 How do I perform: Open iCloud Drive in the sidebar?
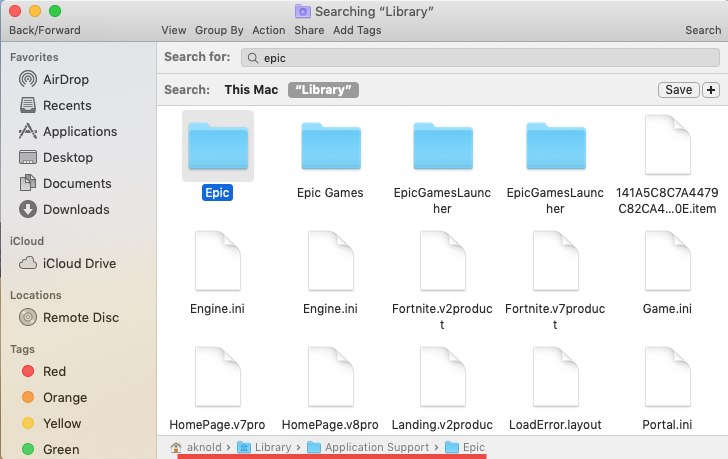point(67,263)
